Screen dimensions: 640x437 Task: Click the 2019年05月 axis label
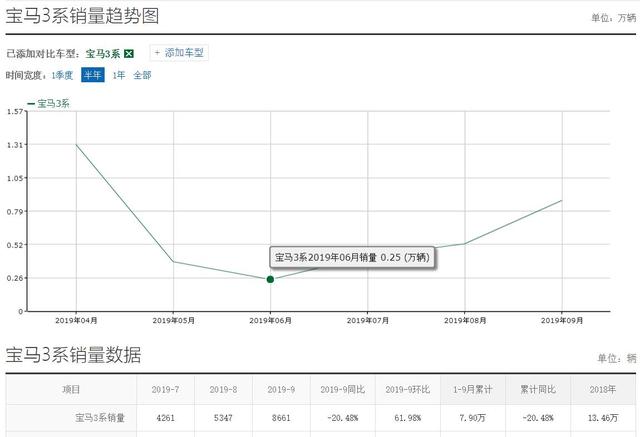(x=173, y=321)
